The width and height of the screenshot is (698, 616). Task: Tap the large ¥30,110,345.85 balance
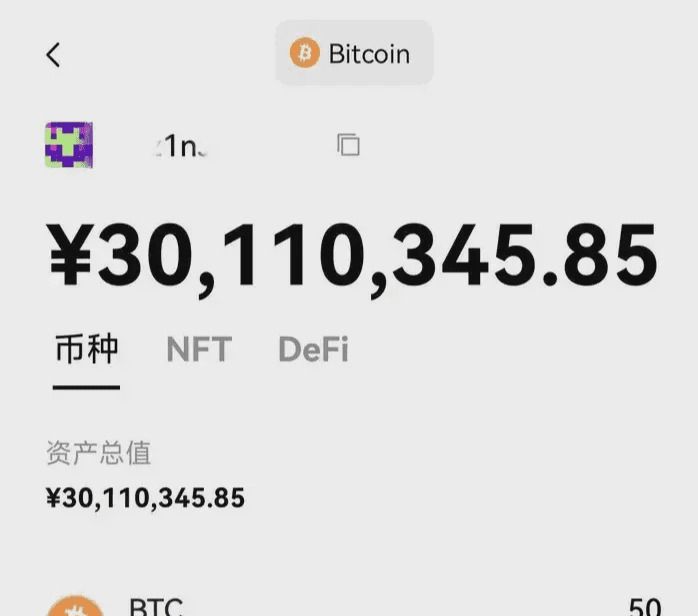pos(352,257)
